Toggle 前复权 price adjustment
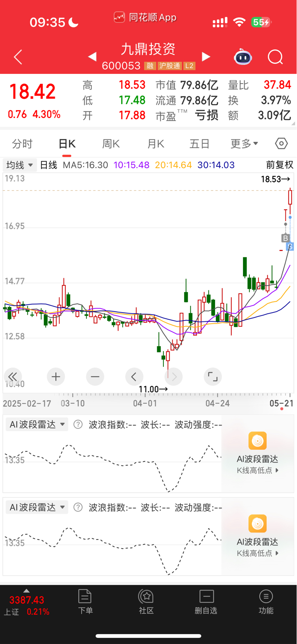Image resolution: width=297 pixels, height=644 pixels. (280, 165)
